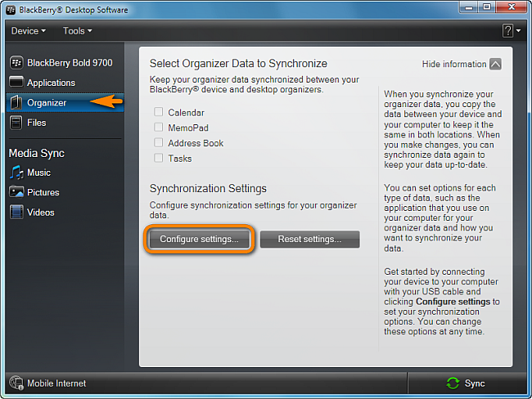Collapse panel with Hide information chevron
The height and width of the screenshot is (399, 532).
495,64
